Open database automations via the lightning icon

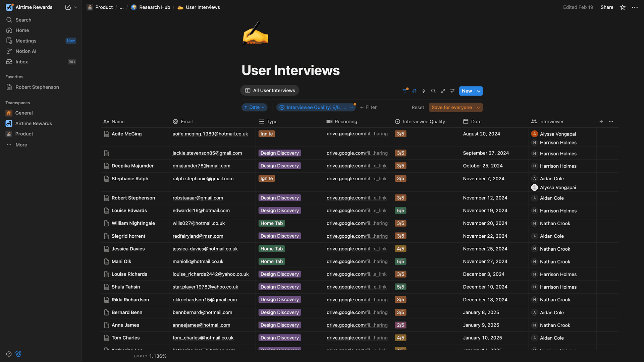(424, 91)
